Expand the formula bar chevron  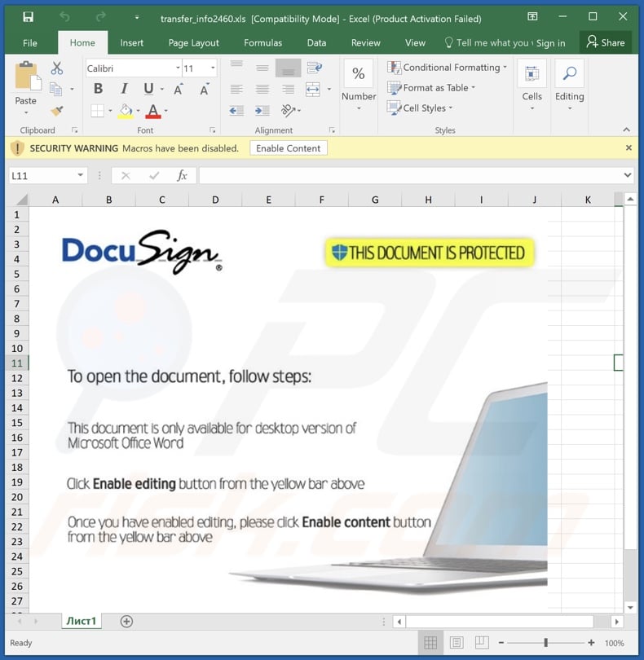pyautogui.click(x=628, y=175)
